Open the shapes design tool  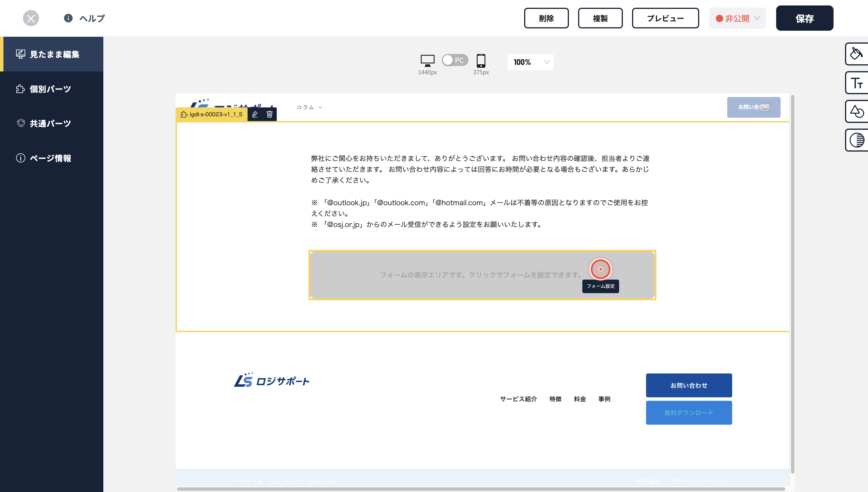click(x=857, y=111)
